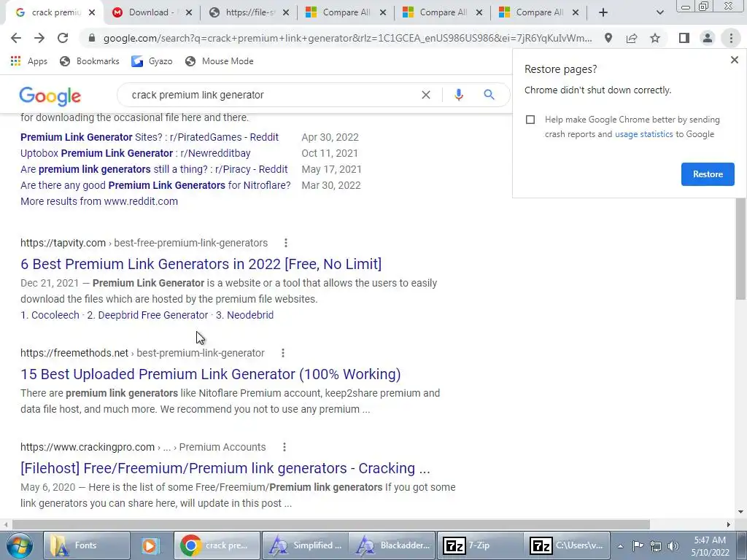Open the Gyazo bookmark
Screen dimensions: 747x560
coord(152,61)
